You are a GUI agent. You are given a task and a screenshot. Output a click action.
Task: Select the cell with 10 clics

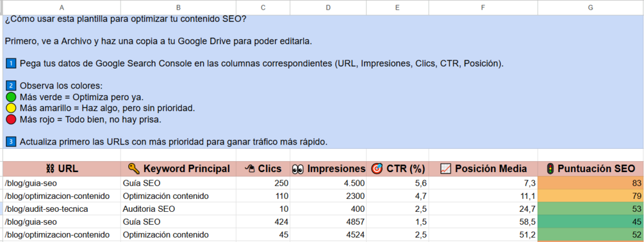pyautogui.click(x=263, y=209)
